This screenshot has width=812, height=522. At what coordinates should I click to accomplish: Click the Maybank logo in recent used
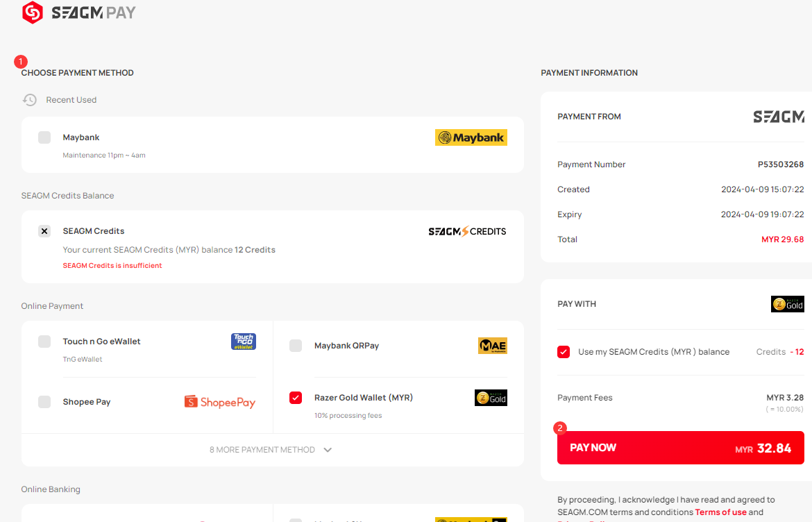(x=471, y=137)
